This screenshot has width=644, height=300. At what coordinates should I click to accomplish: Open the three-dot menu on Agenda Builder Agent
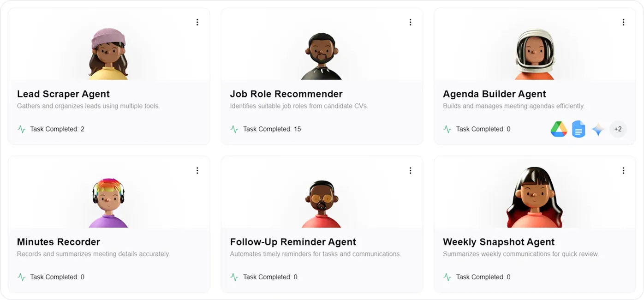623,22
